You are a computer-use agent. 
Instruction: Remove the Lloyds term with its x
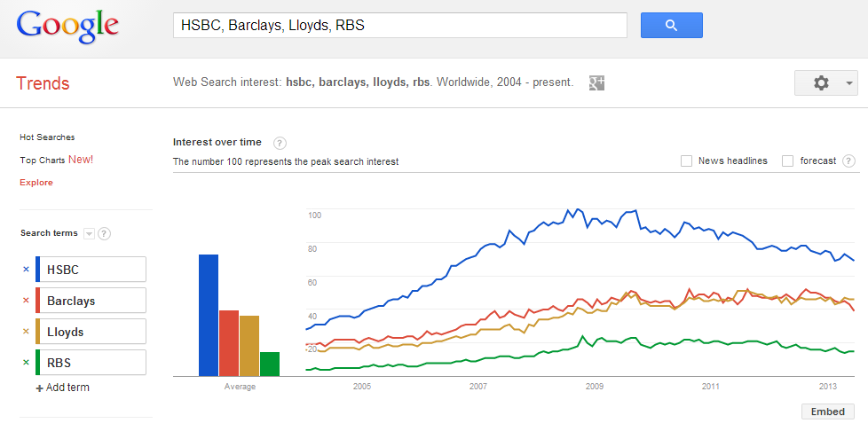[x=26, y=332]
